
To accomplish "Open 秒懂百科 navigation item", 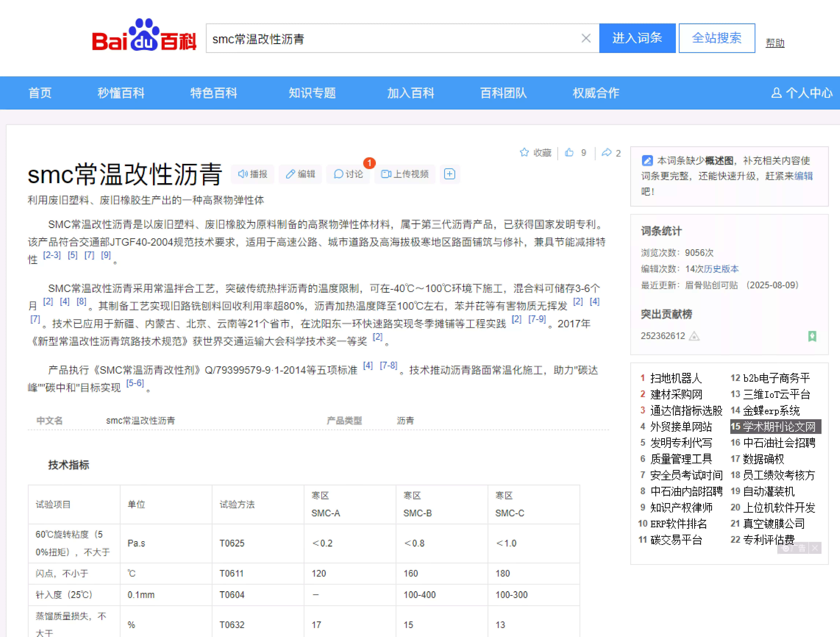I will [x=121, y=93].
